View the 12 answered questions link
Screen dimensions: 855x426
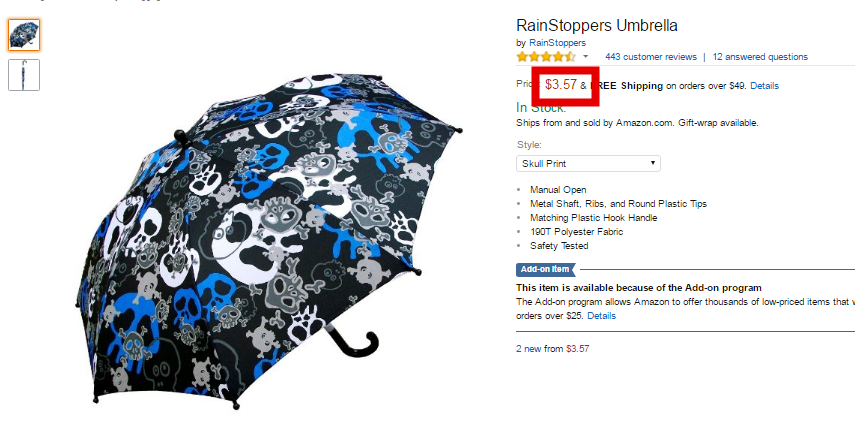(x=760, y=57)
